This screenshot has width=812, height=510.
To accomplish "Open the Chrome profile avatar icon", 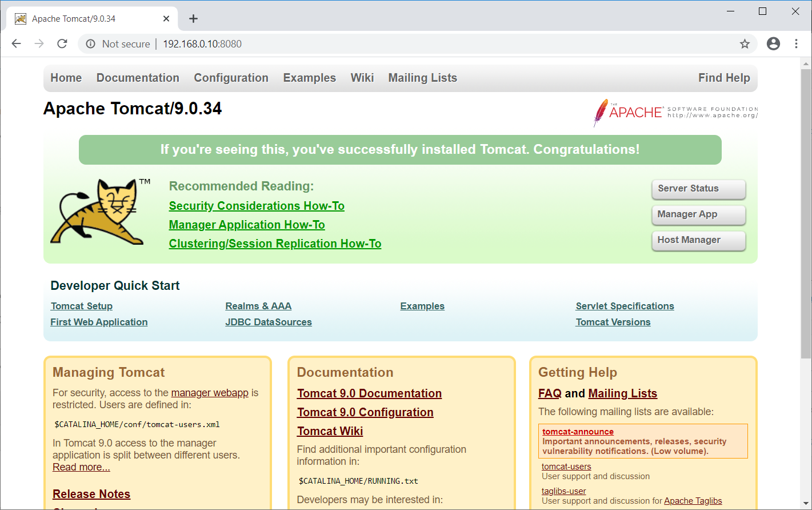I will tap(773, 43).
